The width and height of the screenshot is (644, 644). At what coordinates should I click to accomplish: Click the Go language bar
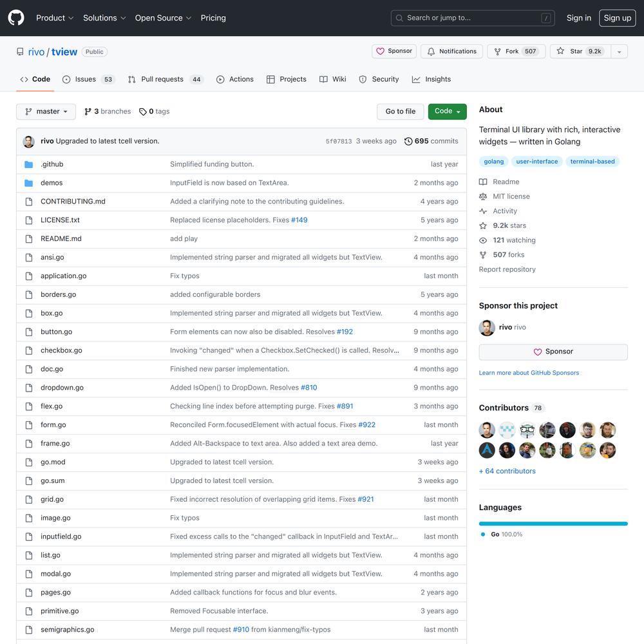553,524
